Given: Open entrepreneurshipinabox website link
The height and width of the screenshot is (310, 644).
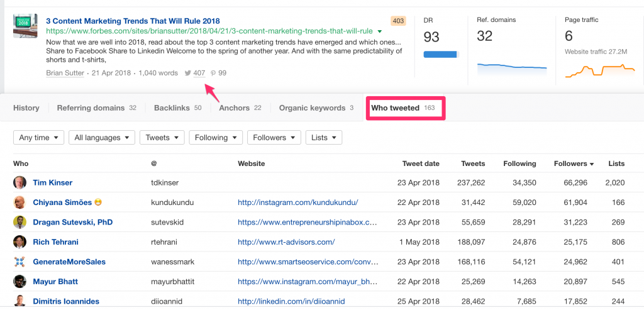Looking at the screenshot, I should coord(307,222).
